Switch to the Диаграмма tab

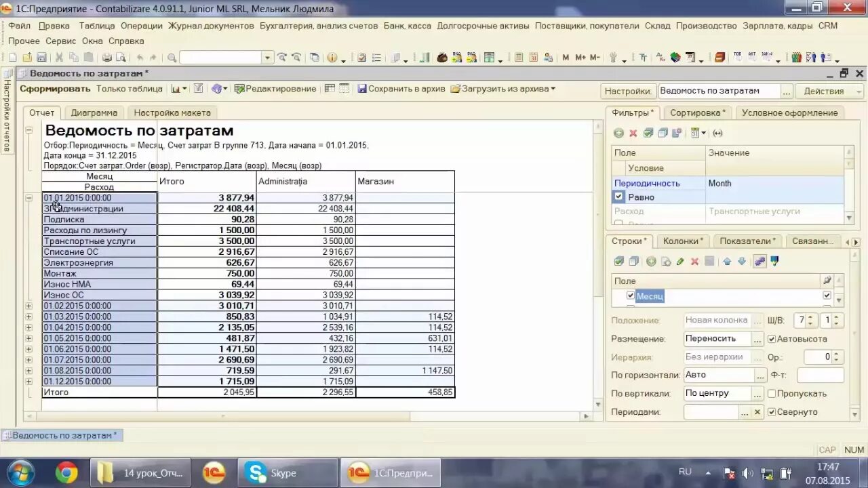(94, 113)
